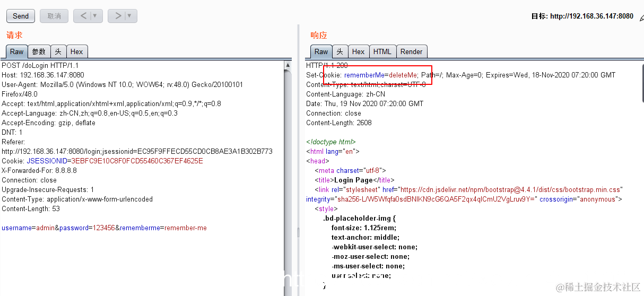
Task: Click the response 'Connection: close' line
Action: pos(333,113)
